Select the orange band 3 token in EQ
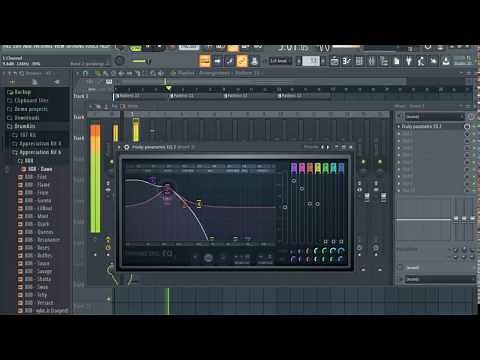The image size is (480, 360). click(x=310, y=168)
